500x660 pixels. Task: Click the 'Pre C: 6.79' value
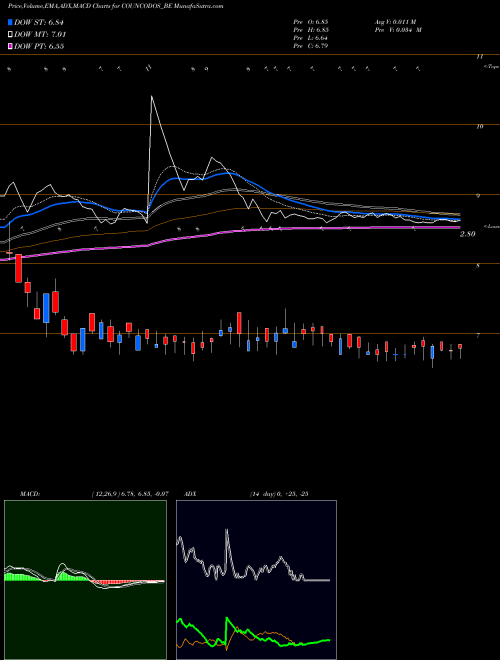click(311, 46)
